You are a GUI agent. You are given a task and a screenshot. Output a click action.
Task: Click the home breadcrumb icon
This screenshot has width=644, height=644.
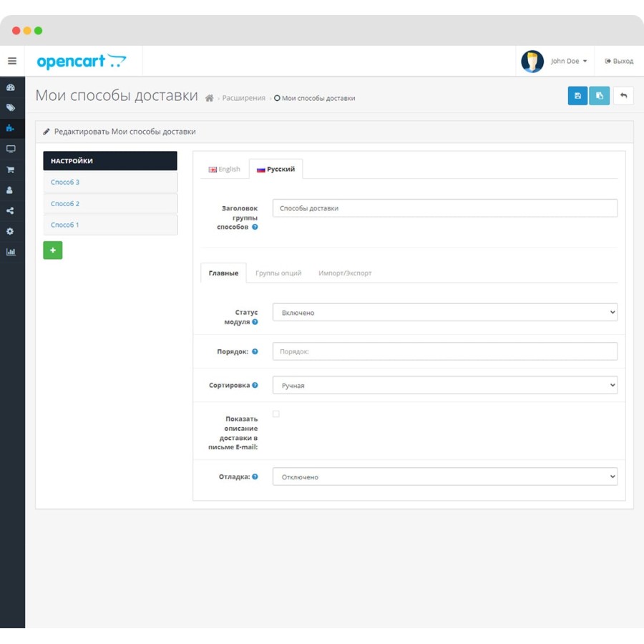tap(209, 98)
